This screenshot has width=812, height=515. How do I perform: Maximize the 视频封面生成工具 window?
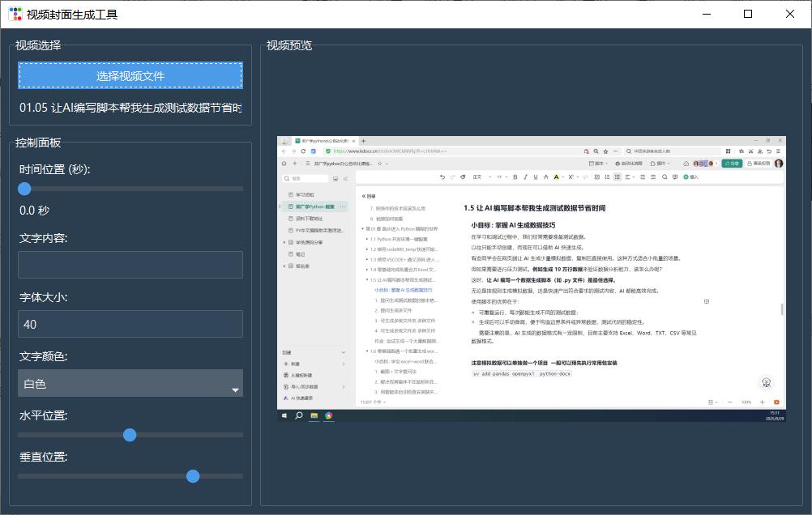[x=748, y=14]
